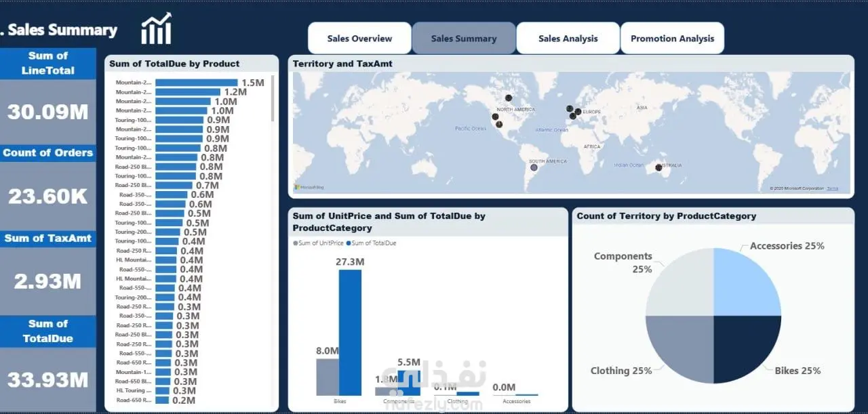Click the gray Sum of UnitPrice legend marker
The width and height of the screenshot is (868, 414).
click(296, 243)
